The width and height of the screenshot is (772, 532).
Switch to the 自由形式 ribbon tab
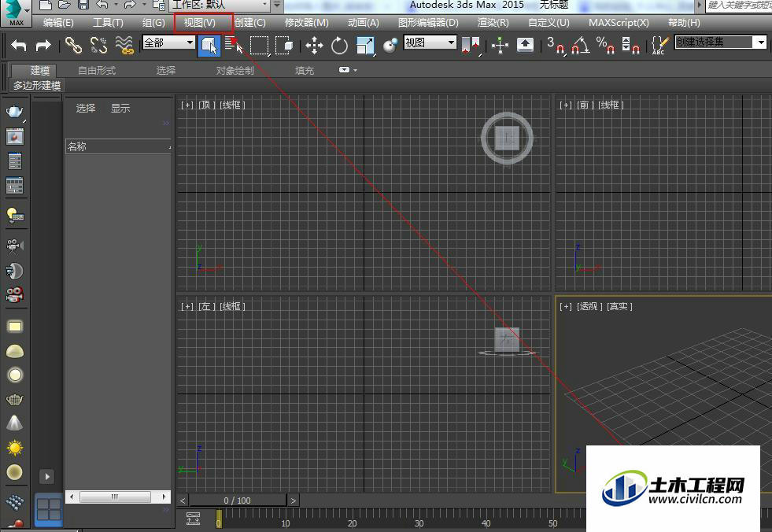pyautogui.click(x=97, y=71)
